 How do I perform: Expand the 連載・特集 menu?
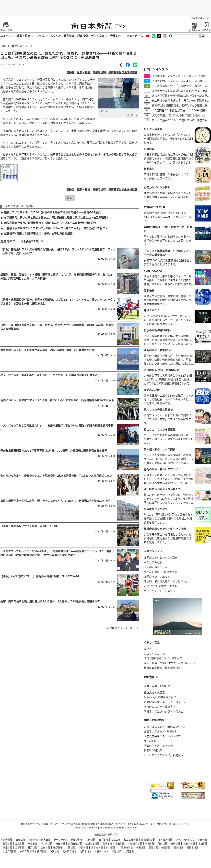[x=25, y=36]
